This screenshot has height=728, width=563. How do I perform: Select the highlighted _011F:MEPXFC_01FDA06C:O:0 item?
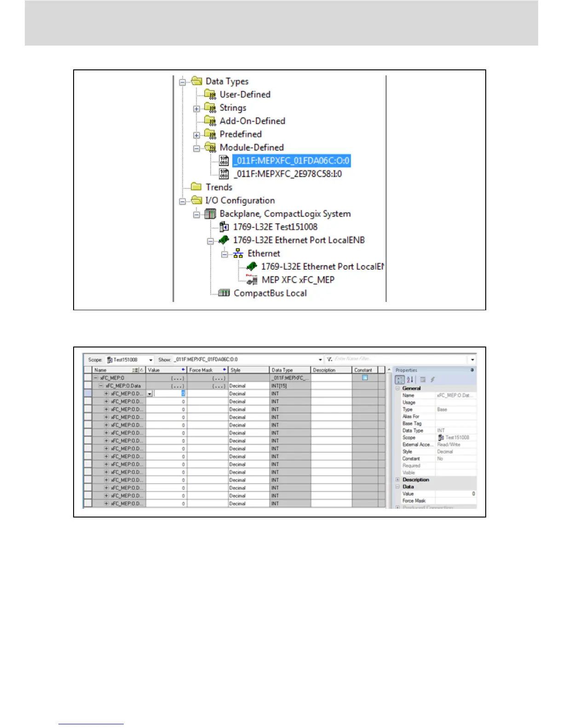coord(292,161)
